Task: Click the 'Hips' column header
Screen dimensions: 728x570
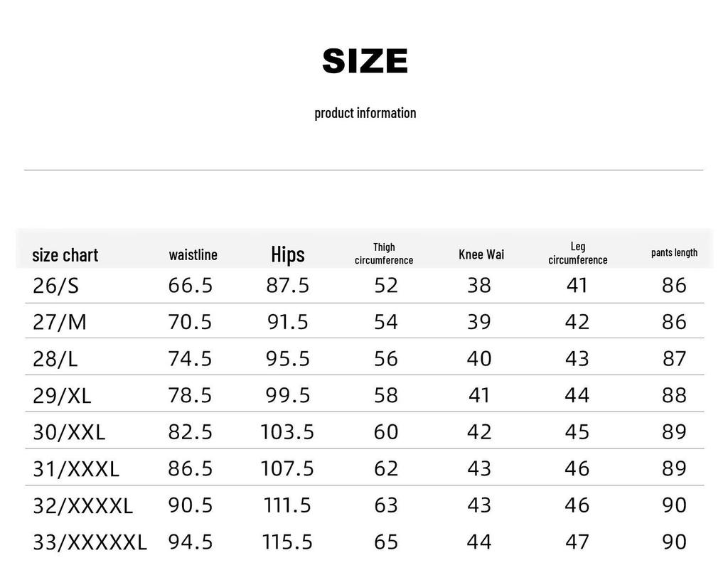Action: point(288,255)
